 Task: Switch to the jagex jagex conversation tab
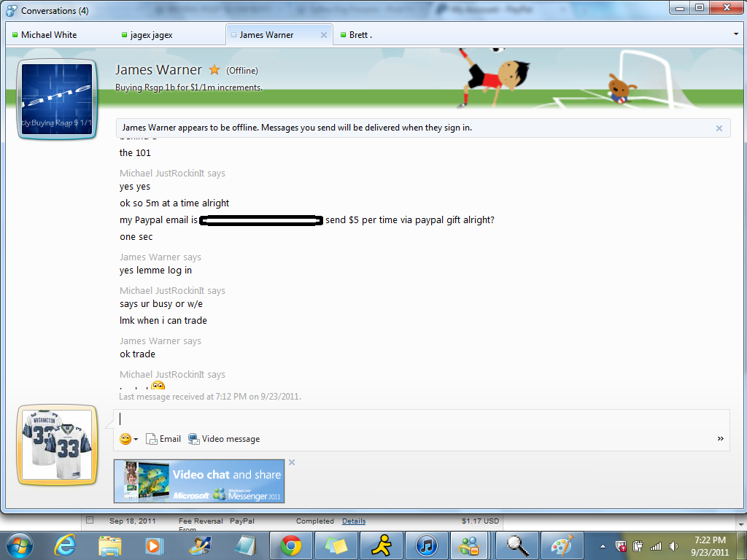pos(152,35)
